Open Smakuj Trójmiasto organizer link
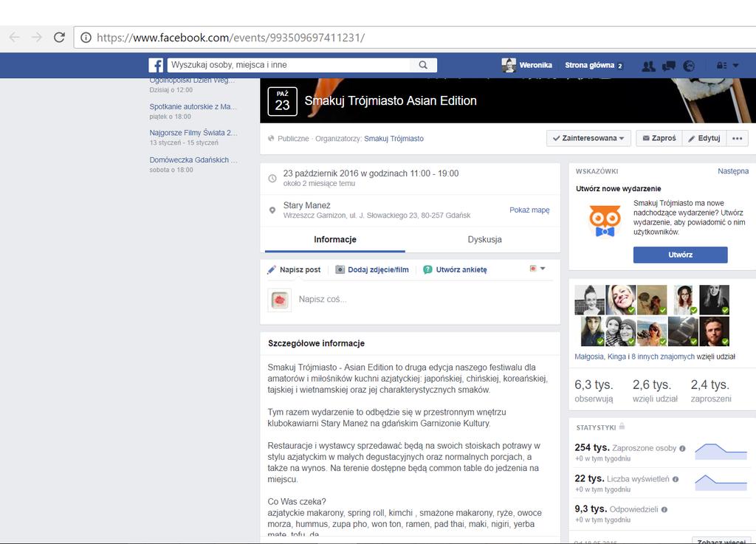 [x=394, y=139]
